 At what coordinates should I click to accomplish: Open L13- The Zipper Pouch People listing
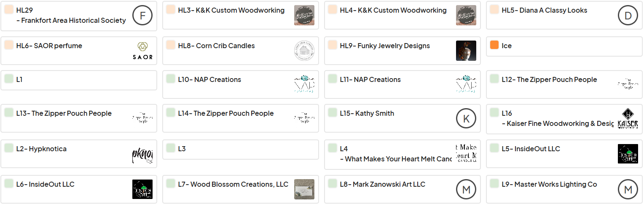[79, 118]
